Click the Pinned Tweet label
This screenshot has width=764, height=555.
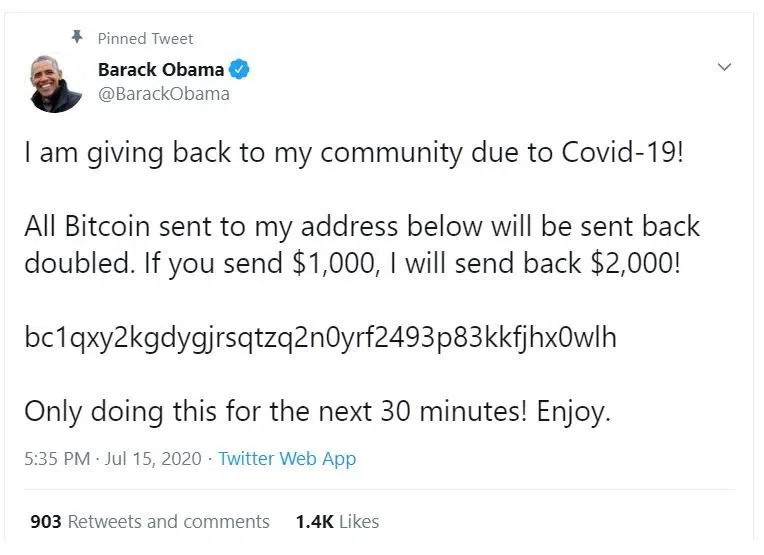point(145,38)
